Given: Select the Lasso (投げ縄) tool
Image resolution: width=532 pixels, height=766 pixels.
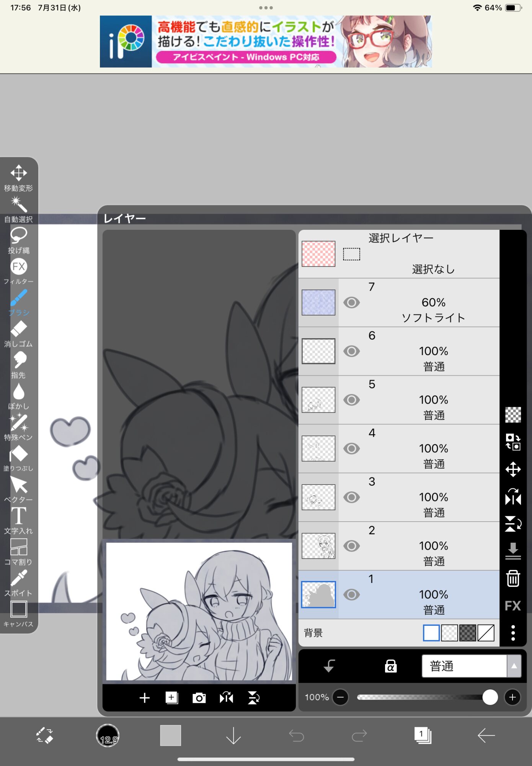Looking at the screenshot, I should (18, 240).
